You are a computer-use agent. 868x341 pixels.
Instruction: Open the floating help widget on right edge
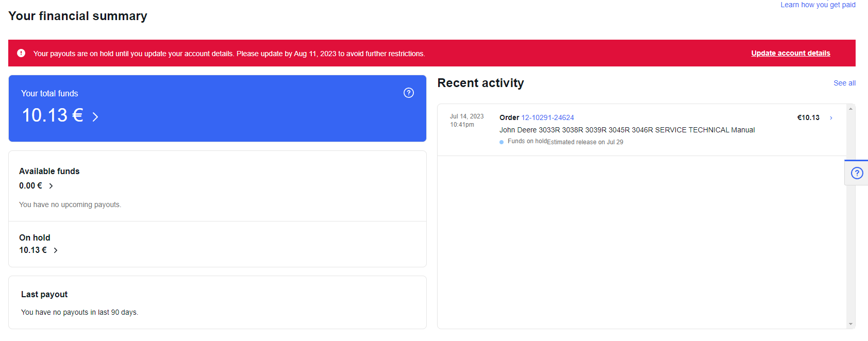point(857,173)
